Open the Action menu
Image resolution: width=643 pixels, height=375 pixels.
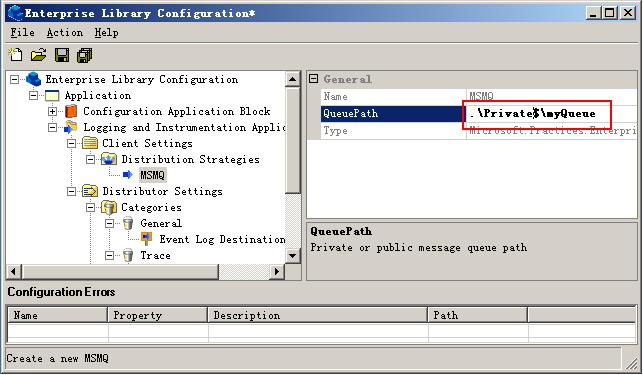65,32
